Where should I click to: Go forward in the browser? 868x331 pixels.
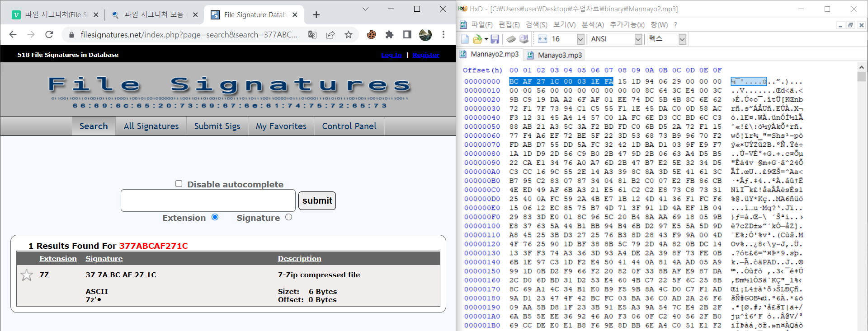(31, 35)
